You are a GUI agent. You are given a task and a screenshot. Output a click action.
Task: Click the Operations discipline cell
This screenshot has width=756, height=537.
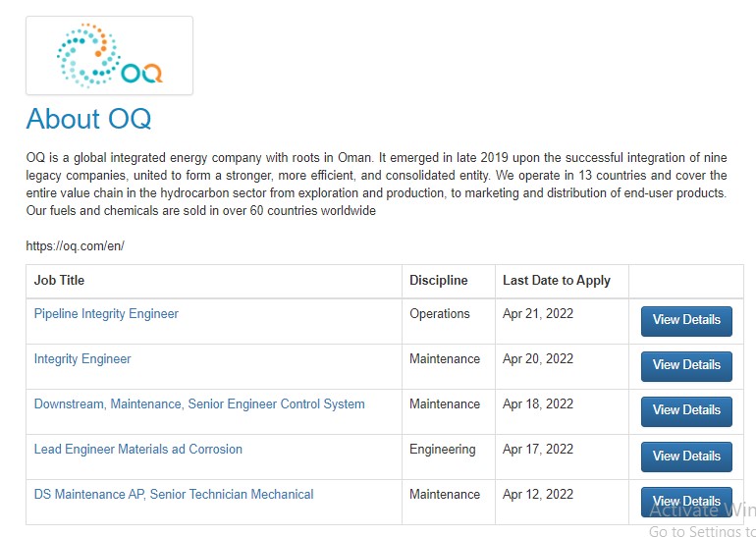click(x=440, y=314)
